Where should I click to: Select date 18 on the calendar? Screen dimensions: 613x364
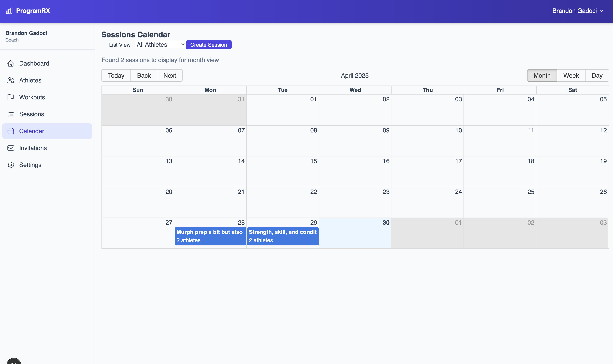point(531,161)
